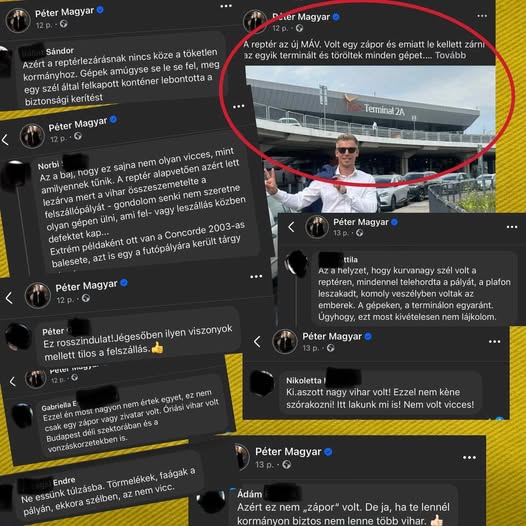
Task: Open three-dots menu on the top-left Sándor comment post
Action: pyautogui.click(x=226, y=6)
